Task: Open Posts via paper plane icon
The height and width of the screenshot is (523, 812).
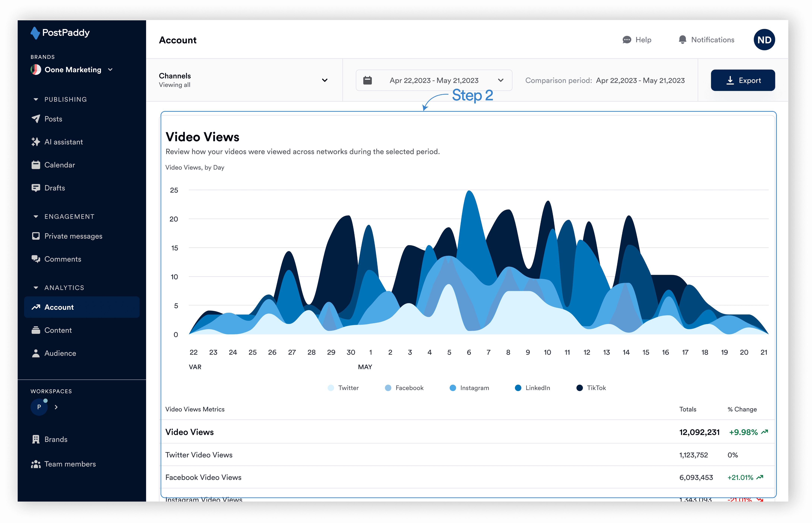Action: [36, 119]
